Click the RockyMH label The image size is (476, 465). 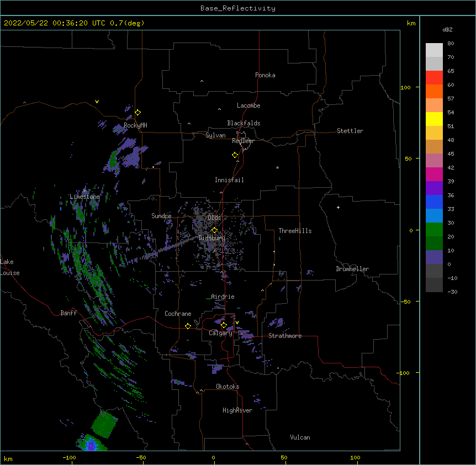click(135, 125)
